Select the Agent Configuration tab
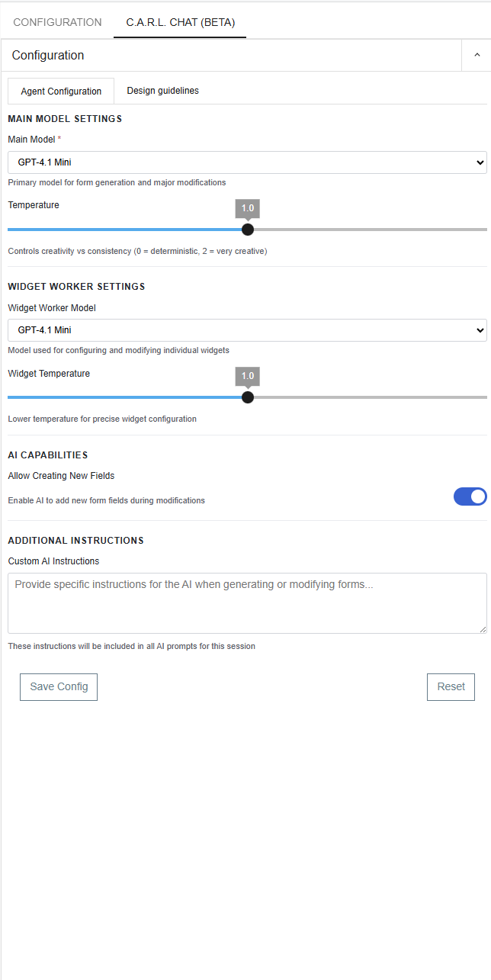The height and width of the screenshot is (980, 491). pos(61,91)
